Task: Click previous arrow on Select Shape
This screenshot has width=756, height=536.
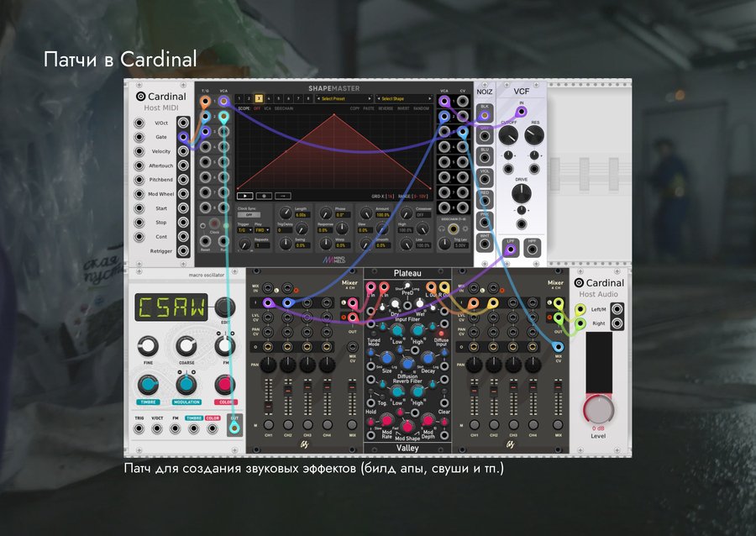Action: (x=378, y=99)
